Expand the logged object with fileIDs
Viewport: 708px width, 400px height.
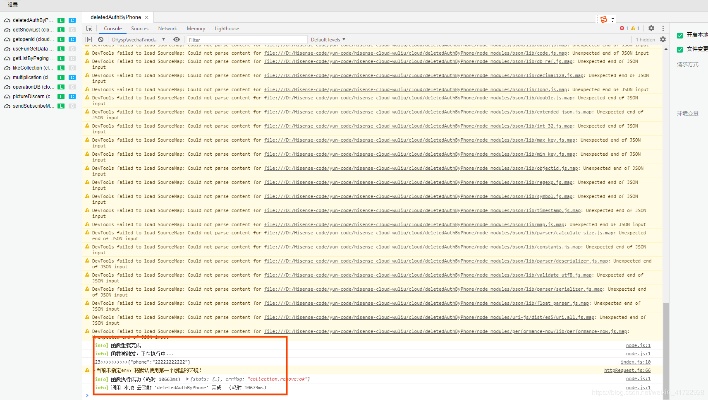click(187, 379)
